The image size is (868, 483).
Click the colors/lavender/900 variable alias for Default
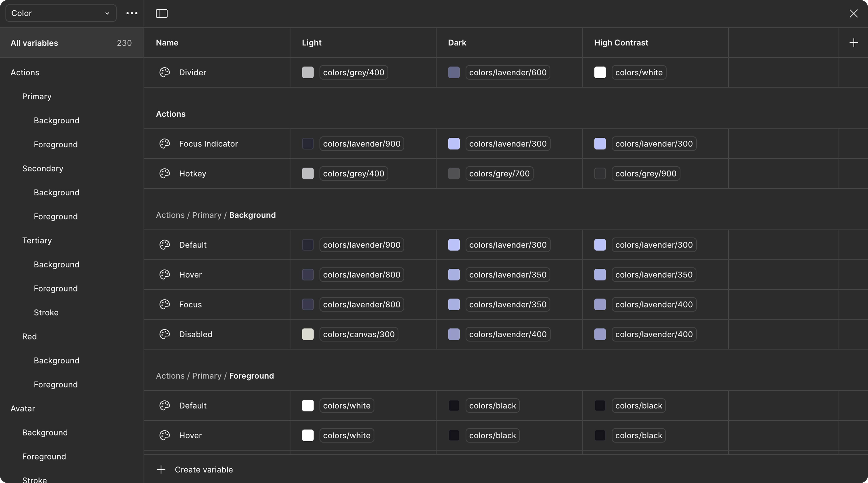tap(361, 245)
